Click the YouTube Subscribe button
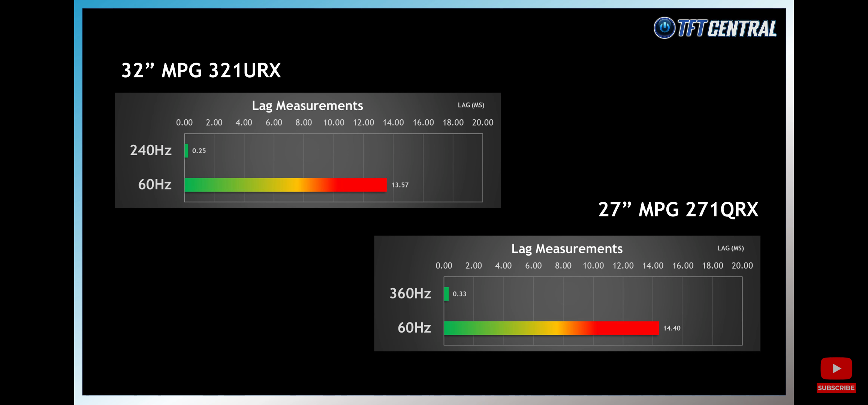 click(836, 388)
